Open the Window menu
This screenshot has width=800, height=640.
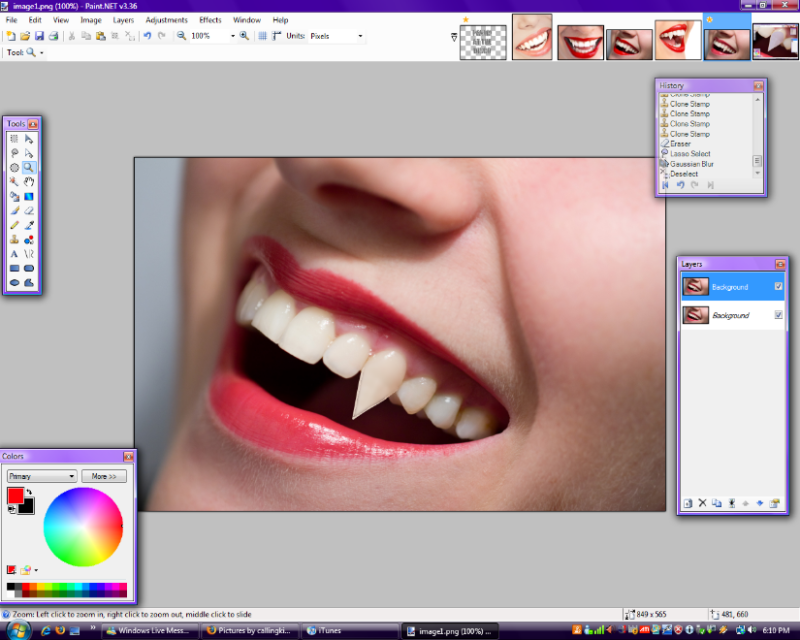[247, 20]
